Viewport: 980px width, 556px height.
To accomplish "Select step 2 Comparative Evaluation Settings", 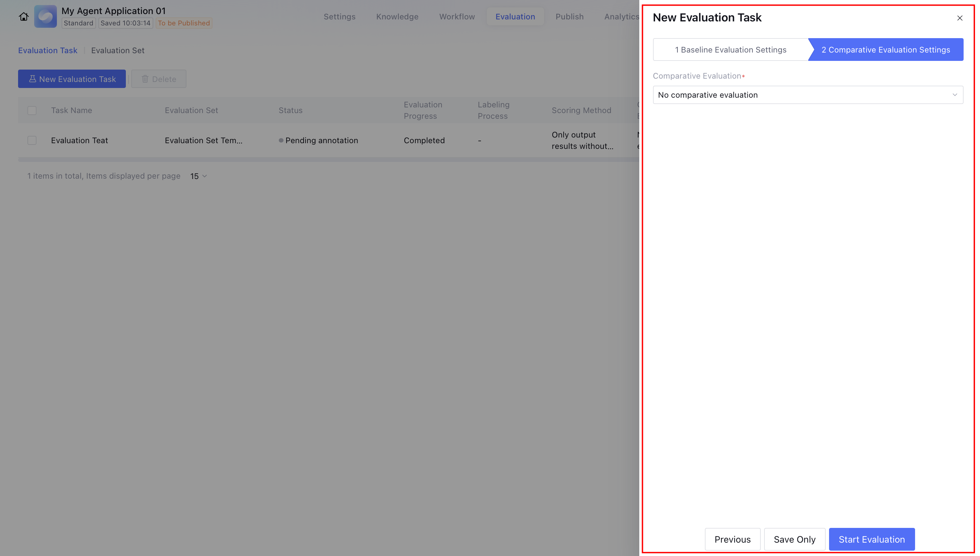I will pos(885,50).
